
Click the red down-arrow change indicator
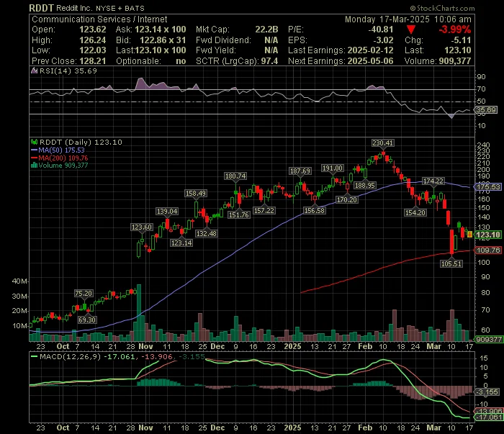(x=411, y=30)
